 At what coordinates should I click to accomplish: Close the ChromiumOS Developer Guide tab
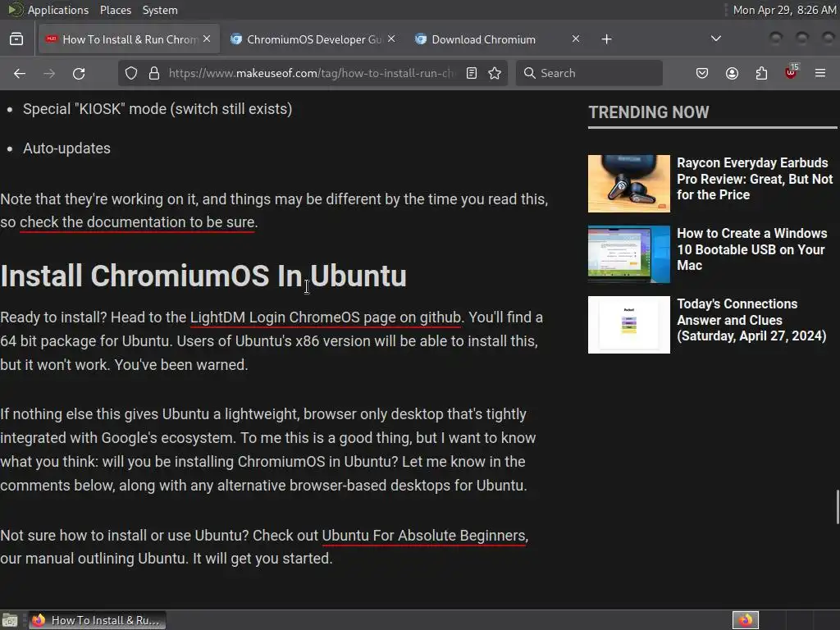click(391, 39)
